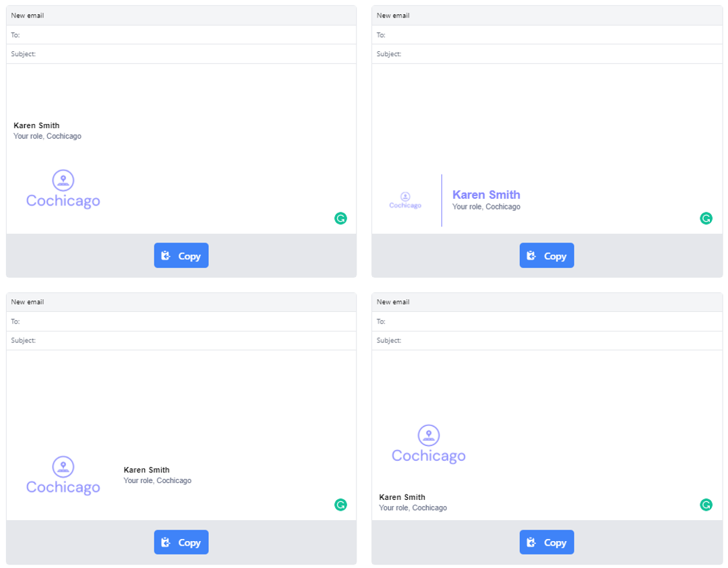
Task: Select Cochicago logo below name in top-left signature
Action: point(63,189)
